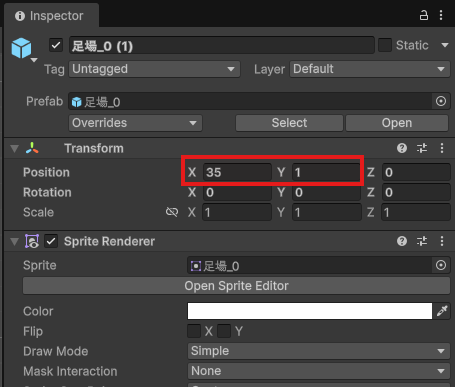
Task: Open the Static flags dropdown arrow
Action: pos(445,45)
